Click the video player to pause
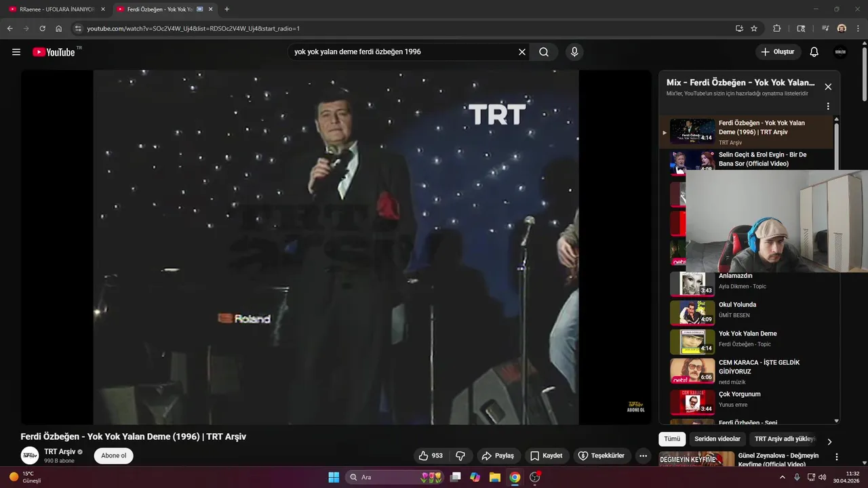Image resolution: width=868 pixels, height=488 pixels. (336, 247)
